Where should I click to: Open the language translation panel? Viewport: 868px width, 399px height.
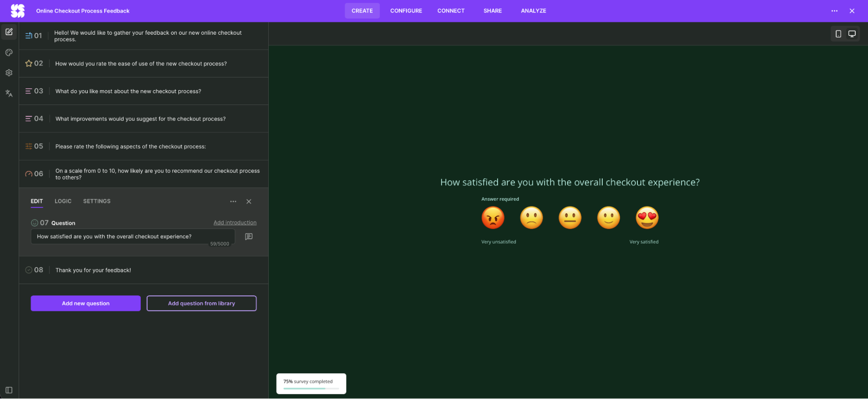pyautogui.click(x=9, y=93)
